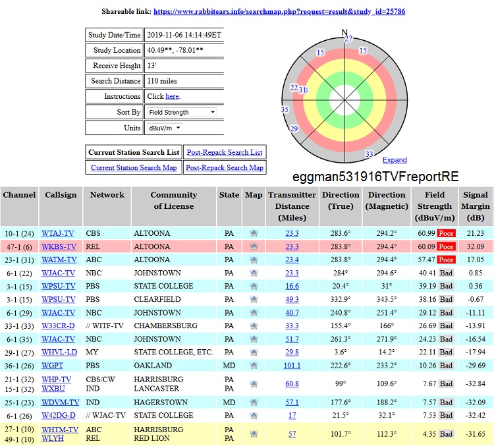Expand the compass signal chart
Viewport: 494px width, 448px height.
coord(395,160)
